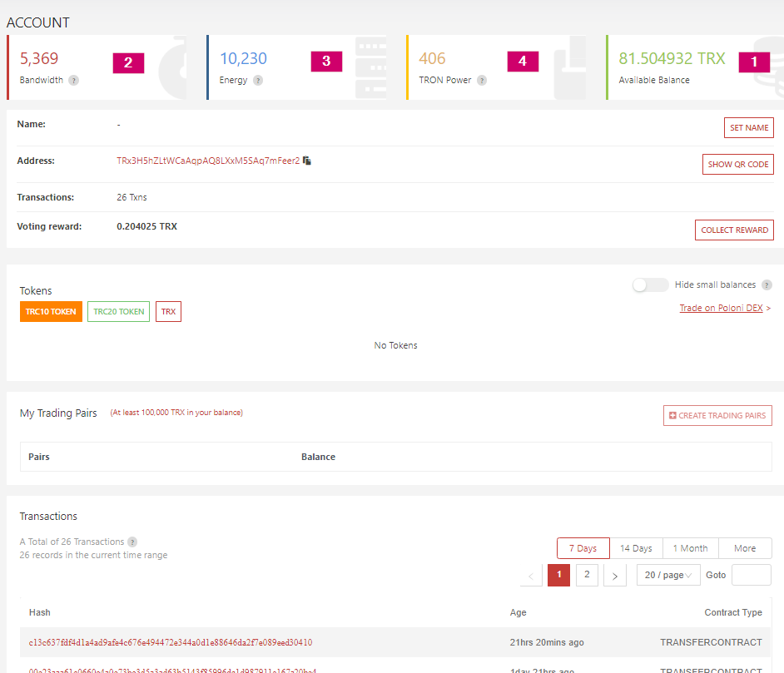Click the 26 Txns transactions count
The height and width of the screenshot is (673, 784).
(x=131, y=197)
